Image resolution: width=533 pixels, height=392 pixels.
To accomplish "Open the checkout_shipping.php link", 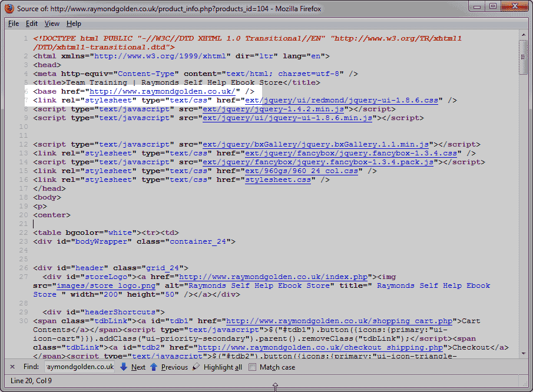I will [320, 347].
